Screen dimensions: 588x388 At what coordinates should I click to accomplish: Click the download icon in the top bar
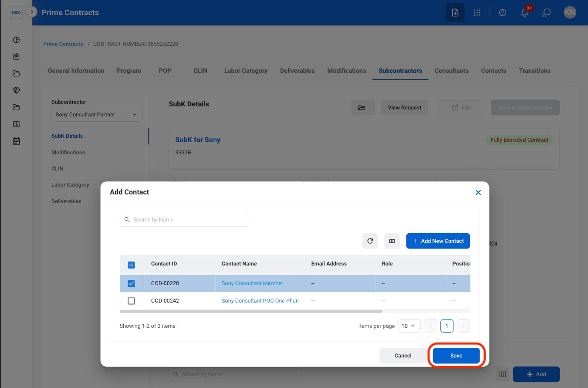[455, 13]
